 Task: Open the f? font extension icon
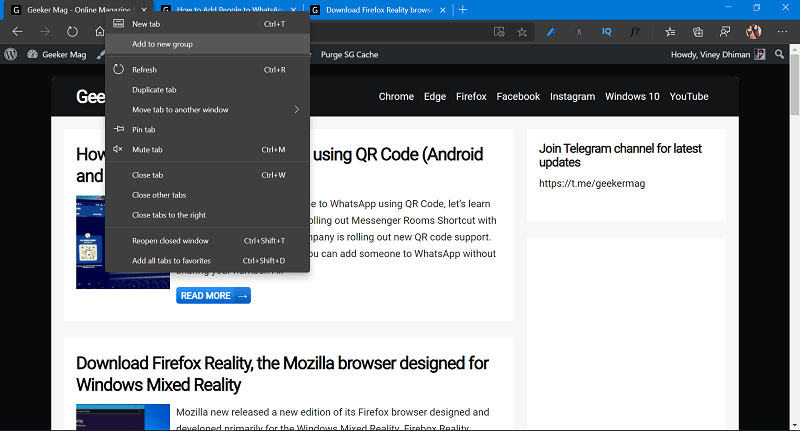click(634, 32)
